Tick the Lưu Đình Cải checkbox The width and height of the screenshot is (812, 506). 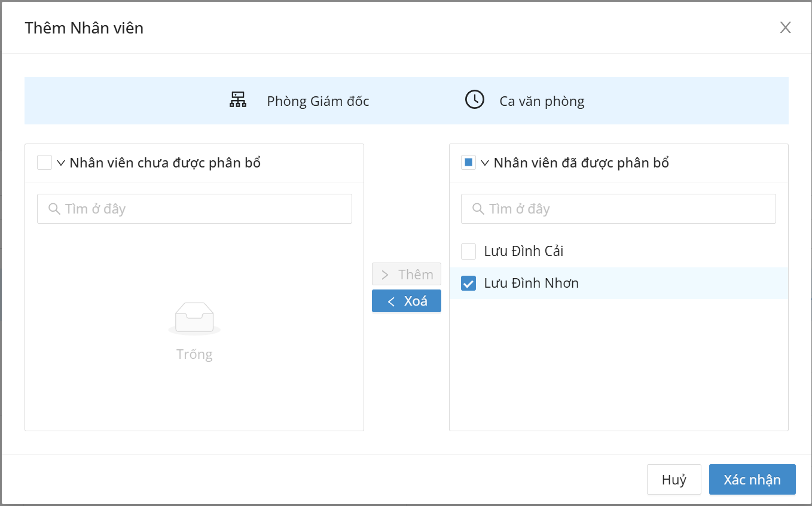pyautogui.click(x=469, y=251)
